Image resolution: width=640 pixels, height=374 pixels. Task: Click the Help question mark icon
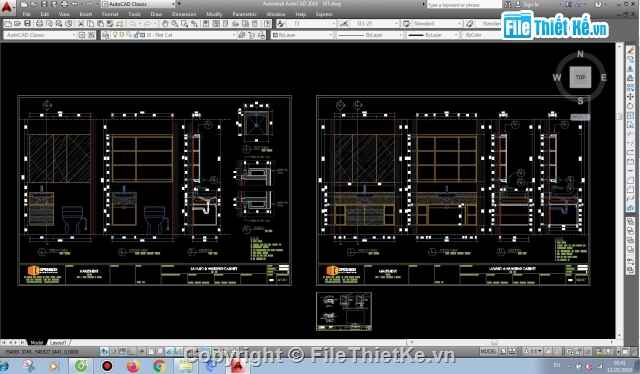pyautogui.click(x=598, y=4)
